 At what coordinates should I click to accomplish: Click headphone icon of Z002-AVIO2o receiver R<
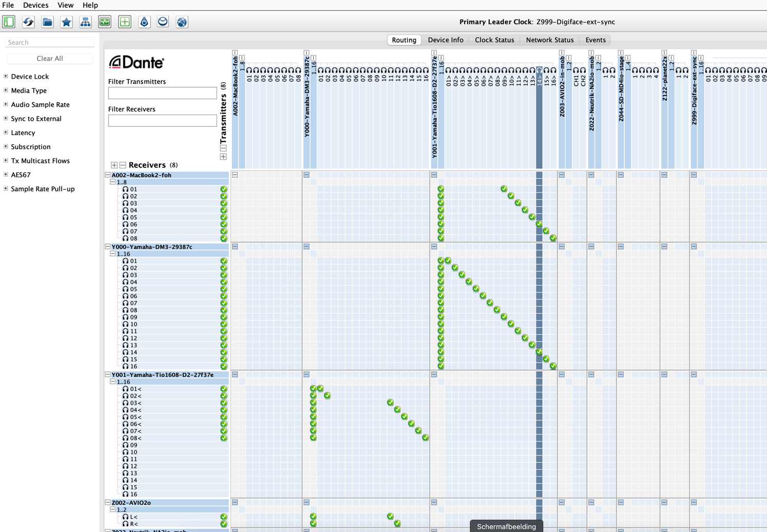point(125,524)
